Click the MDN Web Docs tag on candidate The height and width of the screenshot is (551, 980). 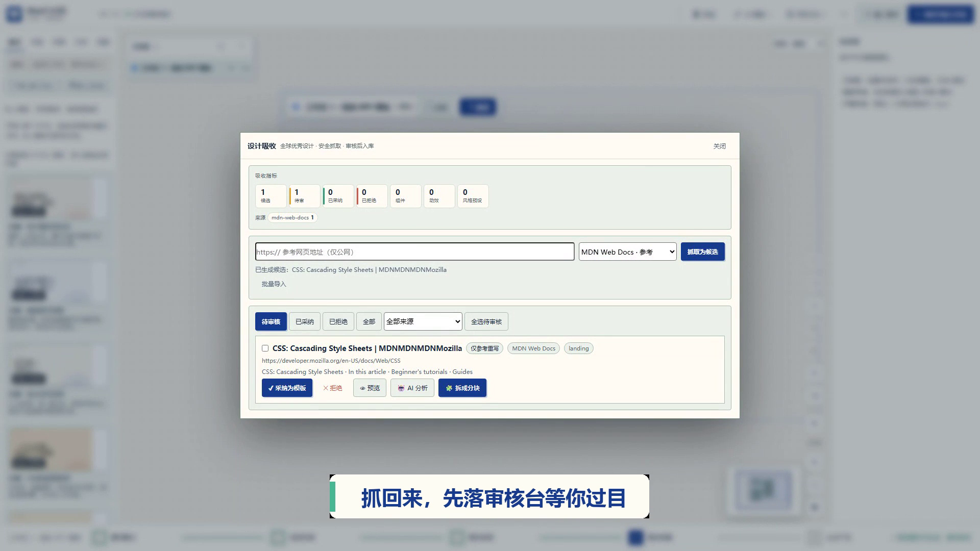(x=533, y=348)
